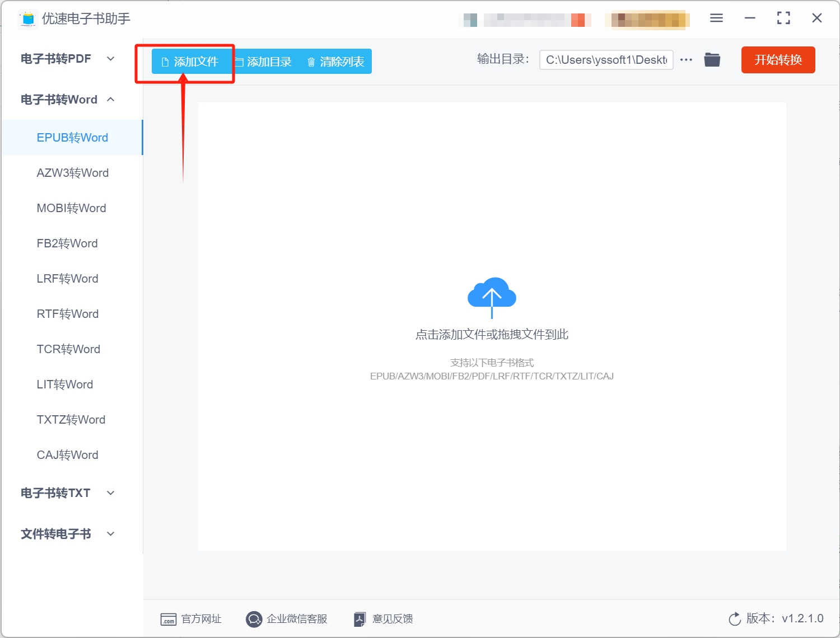This screenshot has width=840, height=638.
Task: Click the version refresh icon
Action: (735, 619)
